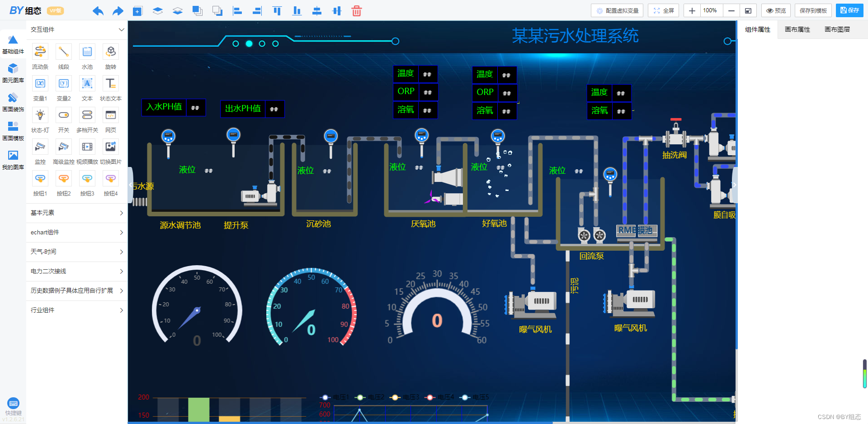Viewport: 868px width, 424px height.
Task: Click the send to back icon
Action: coord(217,11)
